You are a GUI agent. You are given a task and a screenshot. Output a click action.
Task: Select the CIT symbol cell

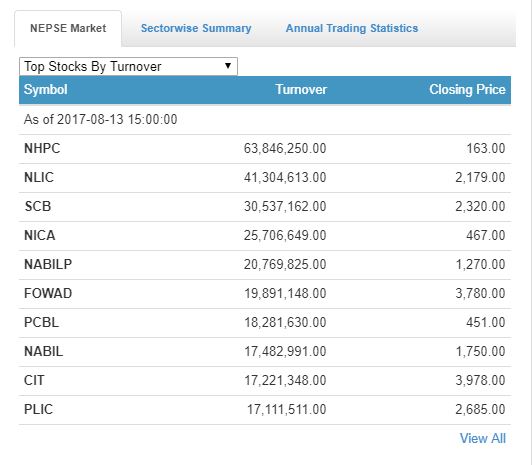click(x=34, y=380)
